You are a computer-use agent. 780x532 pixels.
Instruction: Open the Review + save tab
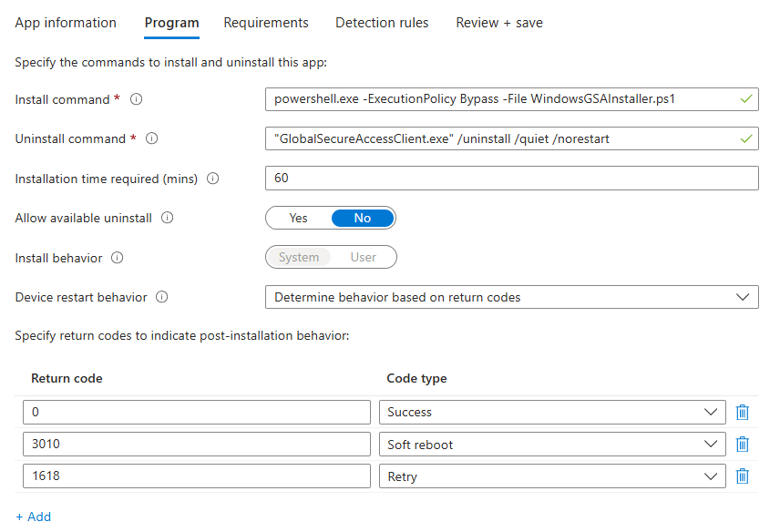coord(499,23)
